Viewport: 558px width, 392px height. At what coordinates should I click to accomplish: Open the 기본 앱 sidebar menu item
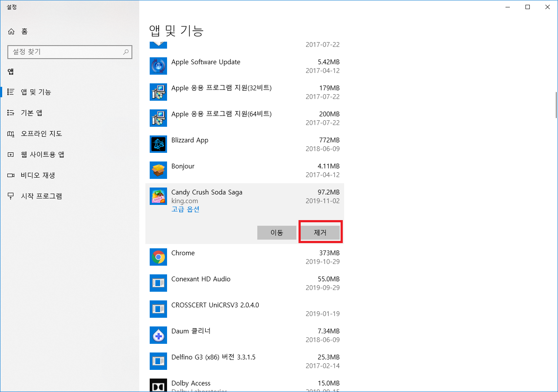coord(69,113)
